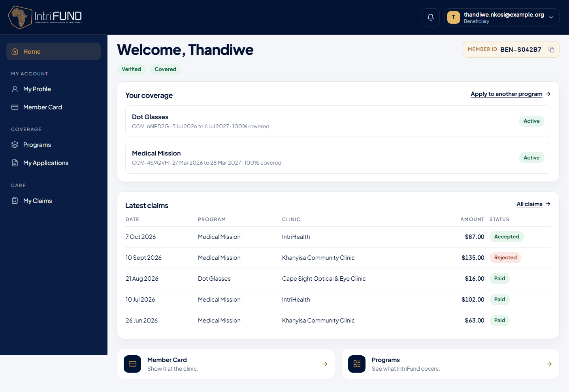Click Khanyisa Community Clinic in 10 Sept row
Viewport: 569px width, 392px height.
(318, 258)
